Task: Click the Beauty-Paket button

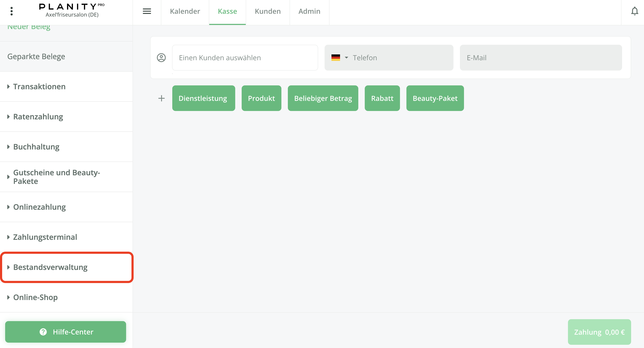Action: tap(435, 98)
